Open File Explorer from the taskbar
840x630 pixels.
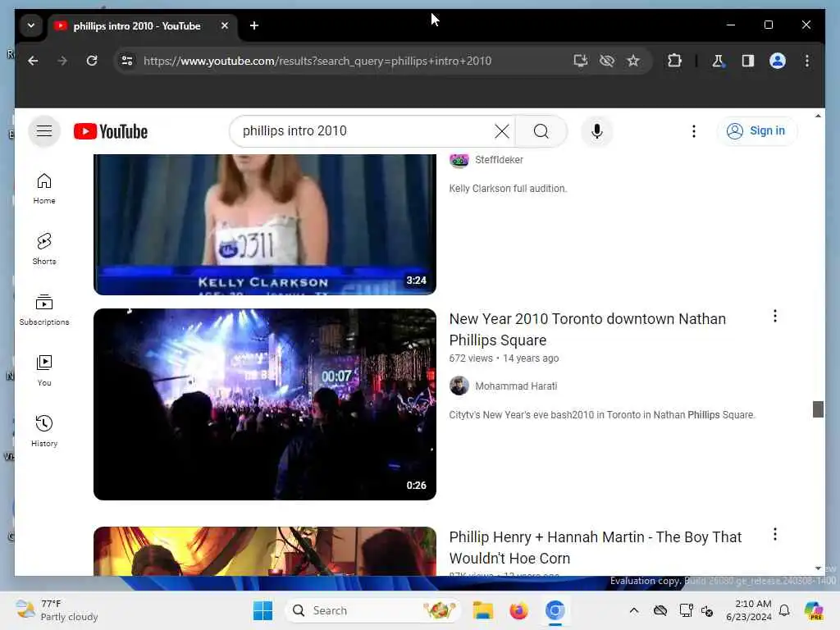click(482, 610)
